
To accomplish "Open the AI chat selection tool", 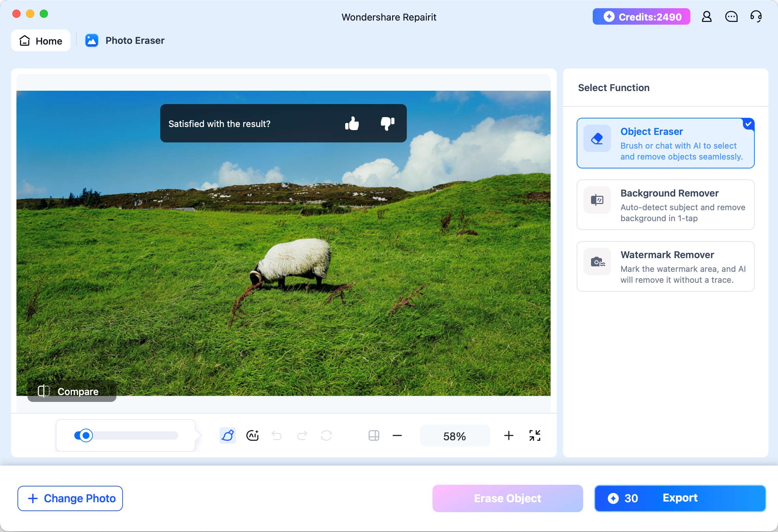I will coord(253,435).
